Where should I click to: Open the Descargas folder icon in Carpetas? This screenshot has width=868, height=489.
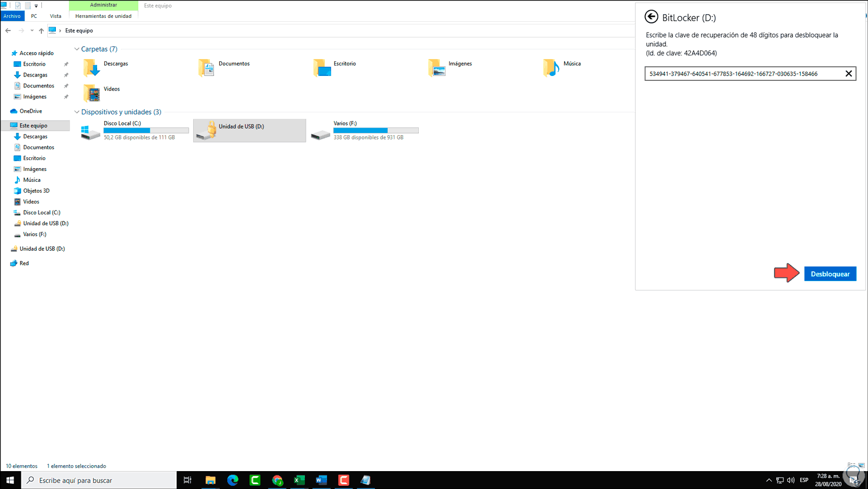(92, 68)
